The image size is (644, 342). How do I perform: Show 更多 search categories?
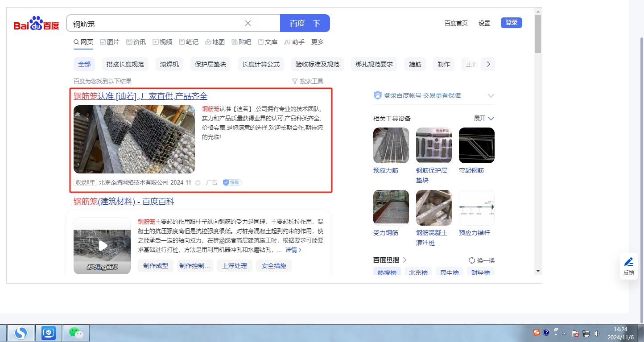point(318,42)
